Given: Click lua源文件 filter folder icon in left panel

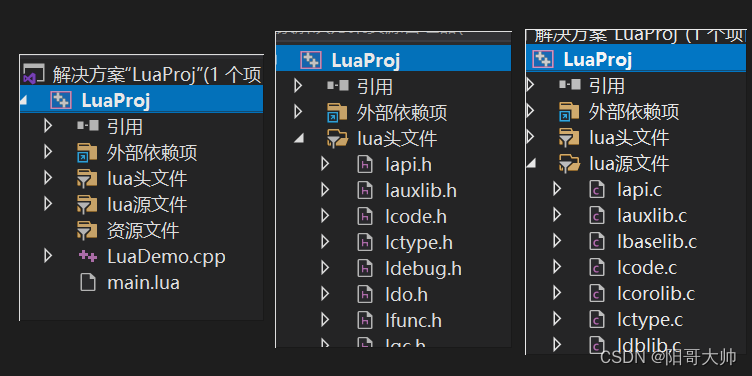Looking at the screenshot, I should (x=87, y=204).
